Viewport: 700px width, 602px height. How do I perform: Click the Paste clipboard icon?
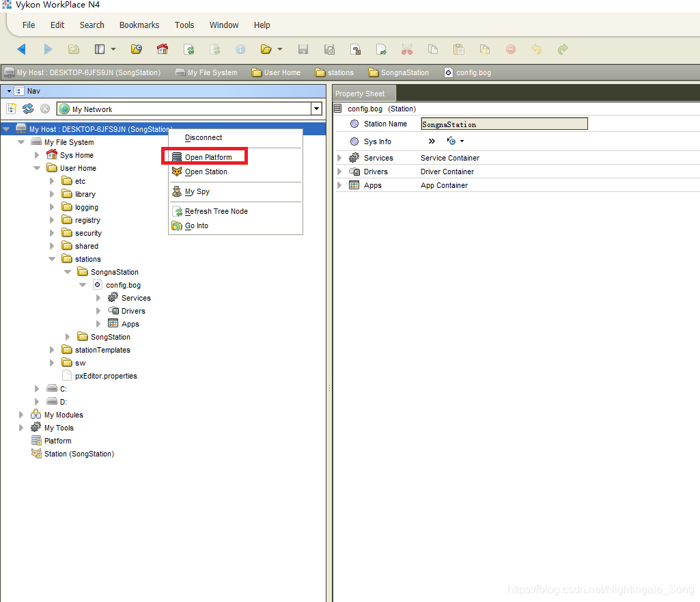point(458,49)
